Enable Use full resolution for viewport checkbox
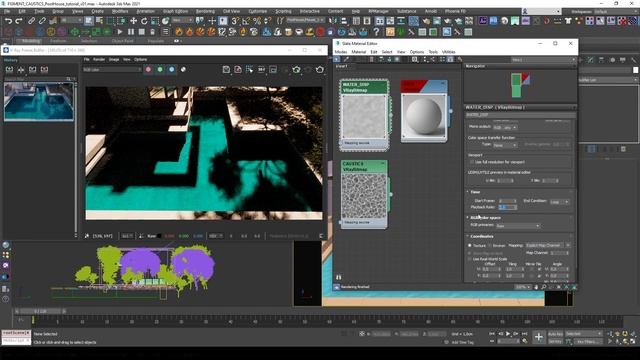 471,162
